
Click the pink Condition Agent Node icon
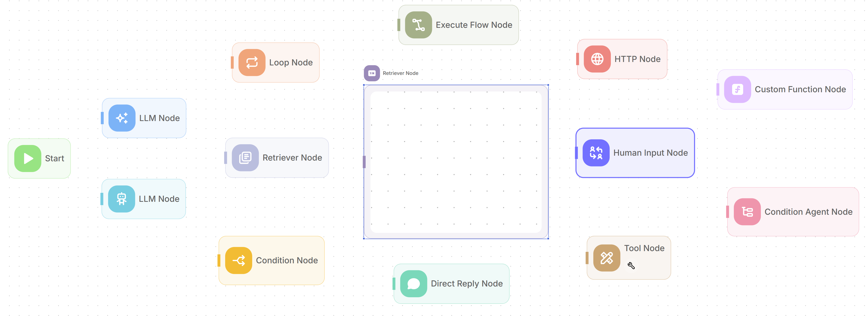(x=747, y=212)
